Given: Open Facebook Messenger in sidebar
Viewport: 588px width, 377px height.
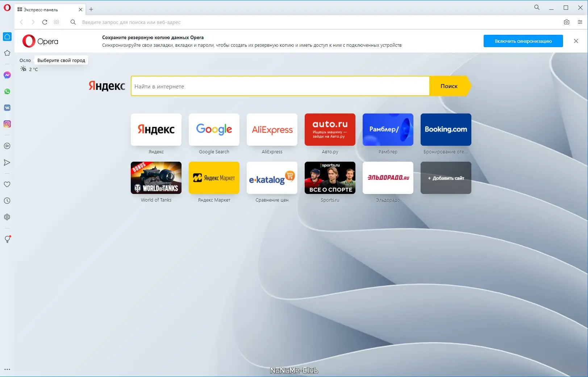Looking at the screenshot, I should (7, 75).
